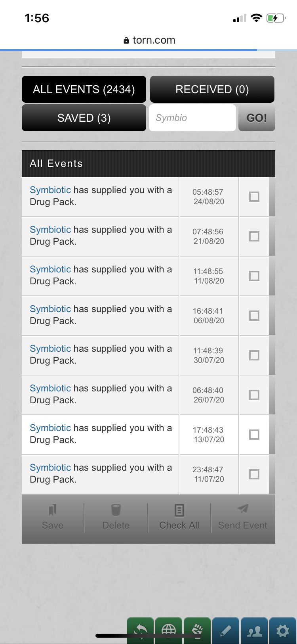The height and width of the screenshot is (644, 297).
Task: Check the box for the 24/08/20 event
Action: pyautogui.click(x=254, y=197)
